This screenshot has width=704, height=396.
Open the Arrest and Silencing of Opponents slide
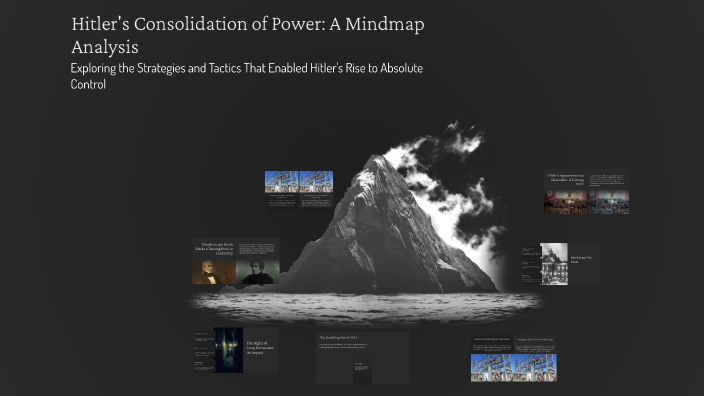click(514, 358)
